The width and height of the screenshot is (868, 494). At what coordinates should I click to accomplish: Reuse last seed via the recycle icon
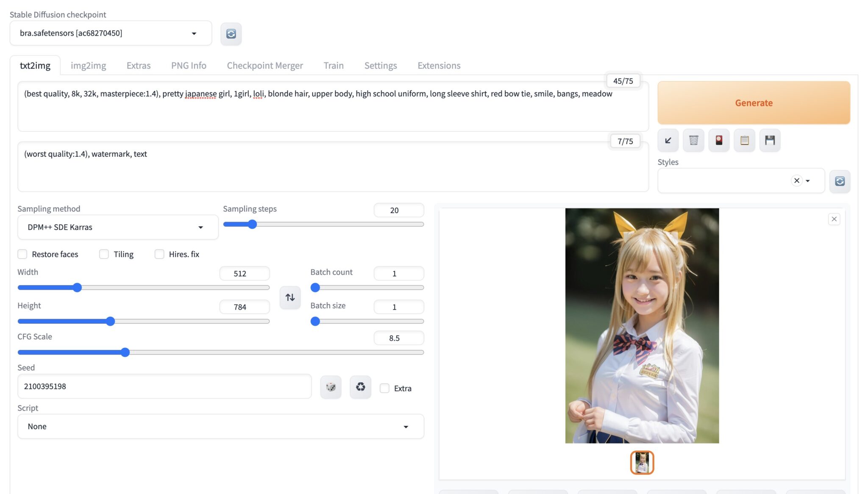(360, 387)
